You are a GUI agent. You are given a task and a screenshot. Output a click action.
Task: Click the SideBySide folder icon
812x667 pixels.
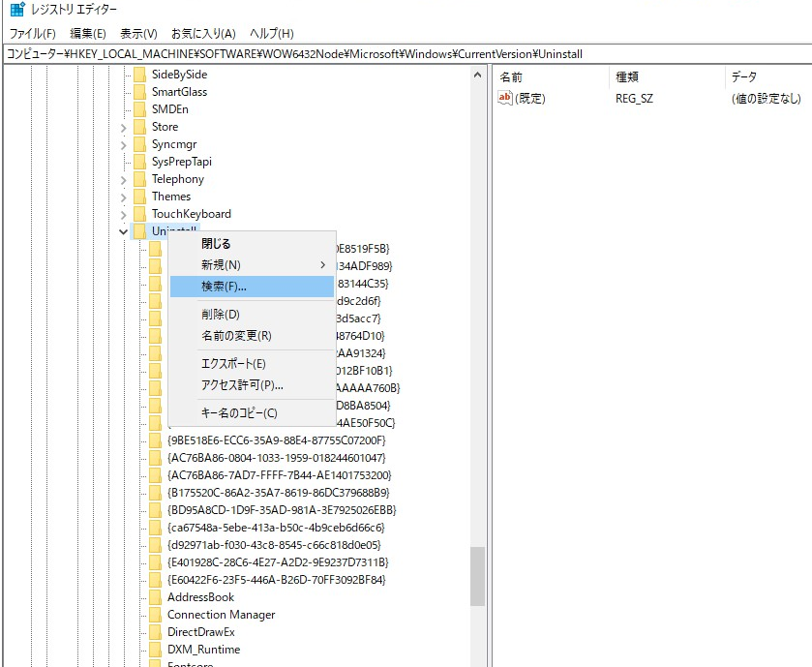point(139,75)
